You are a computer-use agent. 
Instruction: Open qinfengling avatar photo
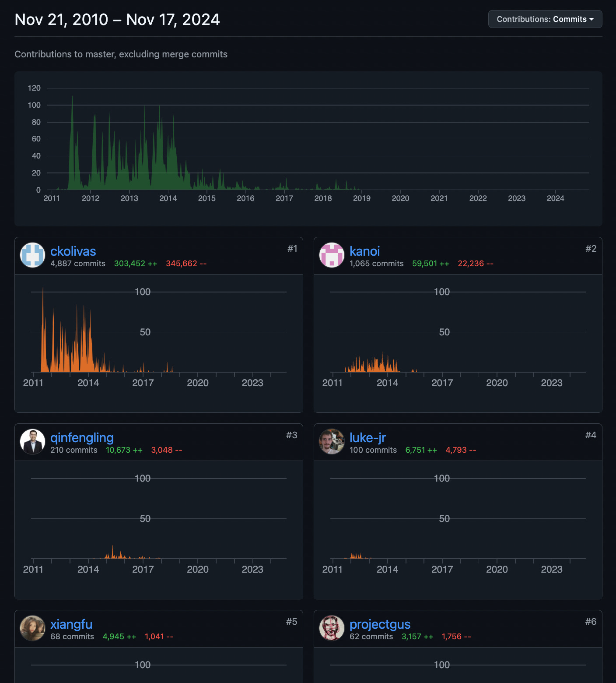tap(33, 442)
